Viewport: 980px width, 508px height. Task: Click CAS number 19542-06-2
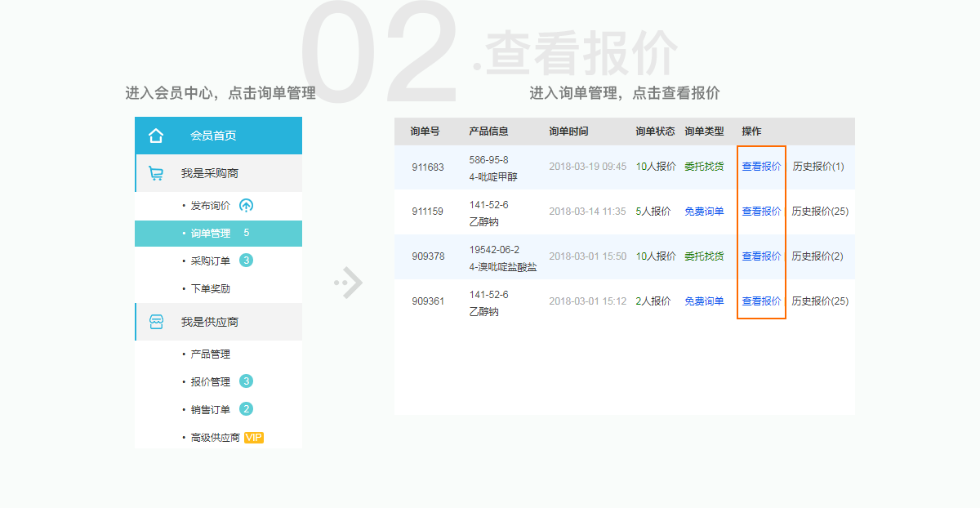point(494,250)
